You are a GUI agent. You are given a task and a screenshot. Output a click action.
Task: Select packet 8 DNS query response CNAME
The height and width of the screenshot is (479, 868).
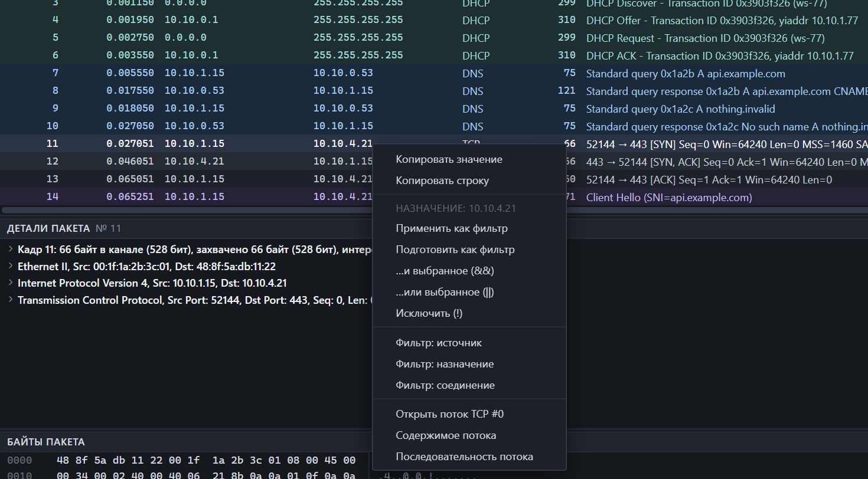click(x=434, y=91)
